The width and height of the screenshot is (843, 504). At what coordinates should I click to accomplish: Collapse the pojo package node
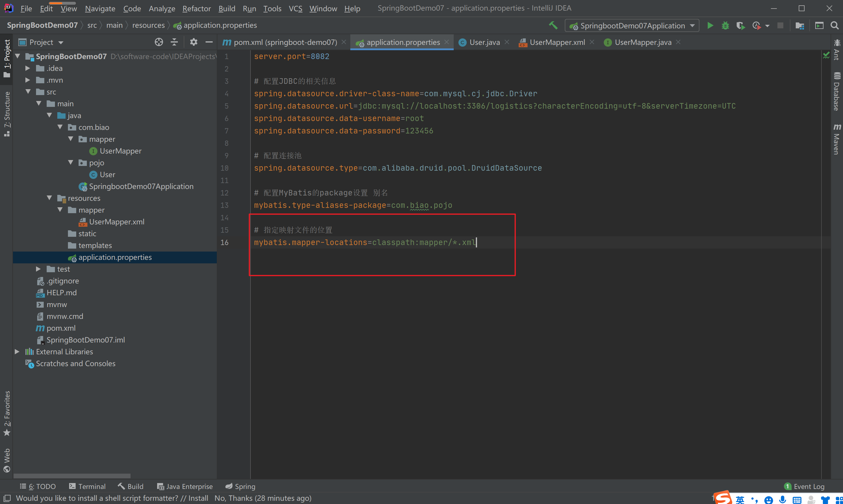71,163
